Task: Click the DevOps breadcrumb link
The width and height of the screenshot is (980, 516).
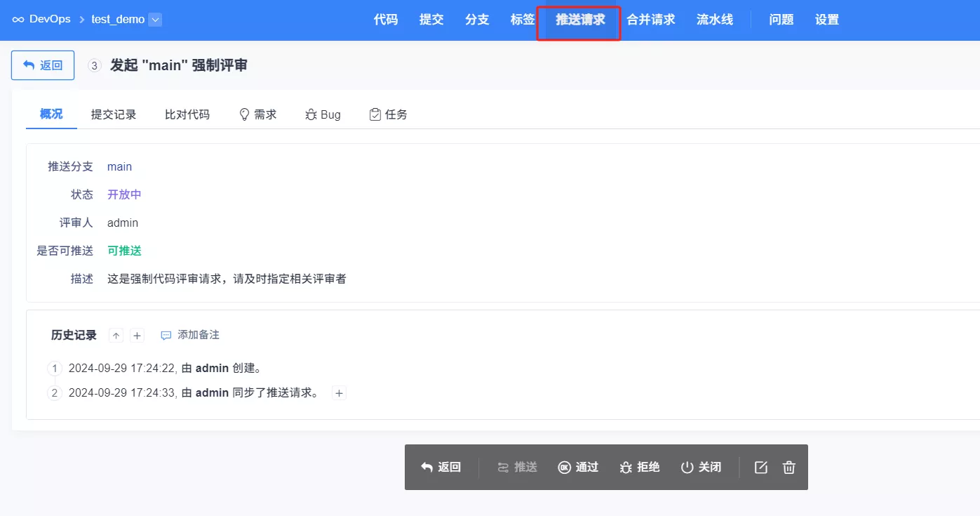Action: [x=50, y=20]
